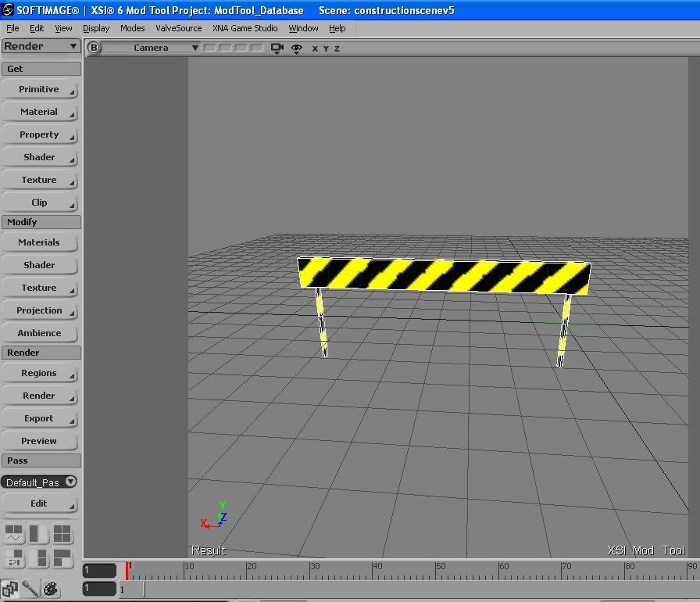Select the third viewport memo cam slot
700x602 pixels.
(241, 48)
